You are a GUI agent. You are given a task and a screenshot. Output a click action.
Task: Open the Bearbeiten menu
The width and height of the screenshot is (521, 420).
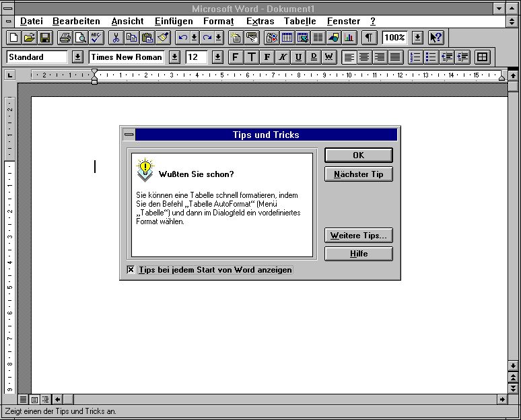[76, 22]
